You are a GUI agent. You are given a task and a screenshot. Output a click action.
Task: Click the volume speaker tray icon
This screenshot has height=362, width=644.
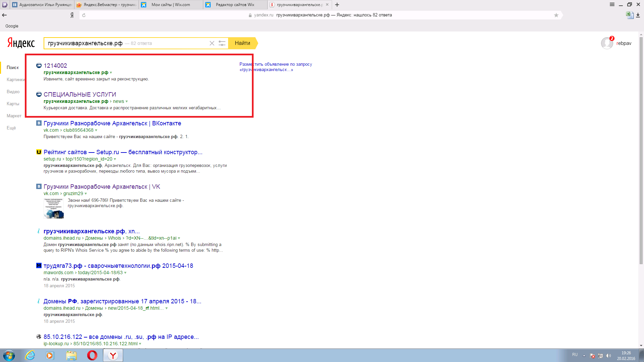coord(608,356)
